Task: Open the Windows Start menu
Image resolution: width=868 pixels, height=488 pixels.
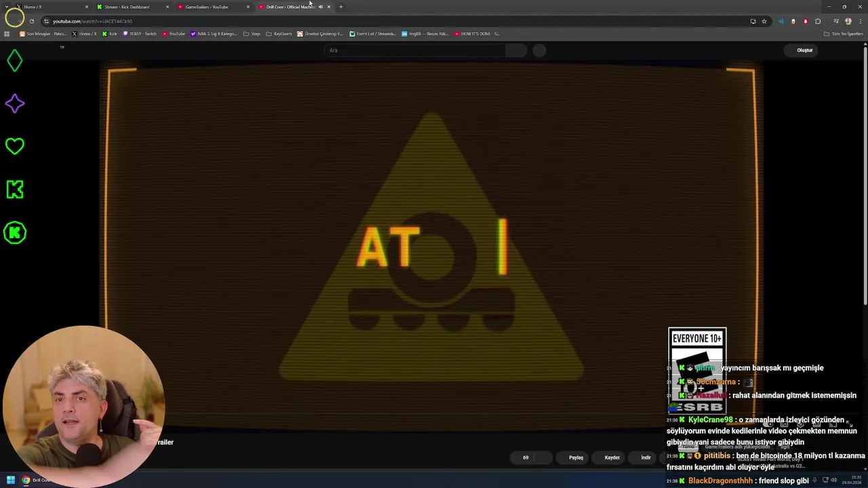Action: tap(10, 480)
